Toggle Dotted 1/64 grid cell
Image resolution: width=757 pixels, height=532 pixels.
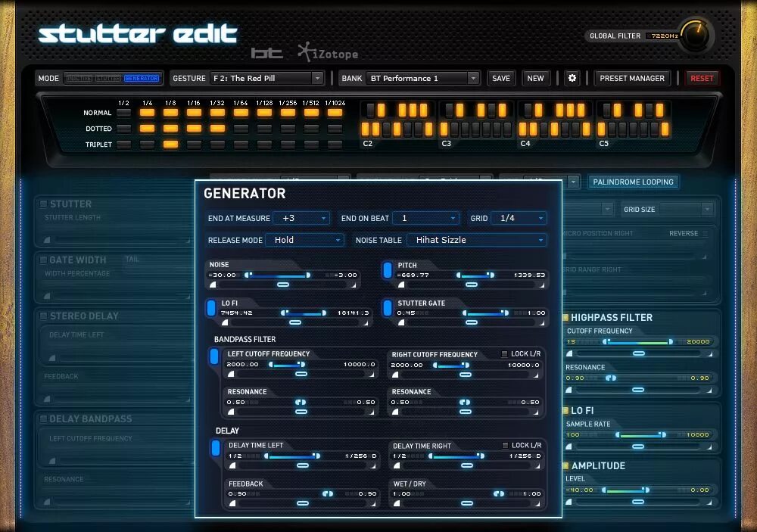click(241, 129)
